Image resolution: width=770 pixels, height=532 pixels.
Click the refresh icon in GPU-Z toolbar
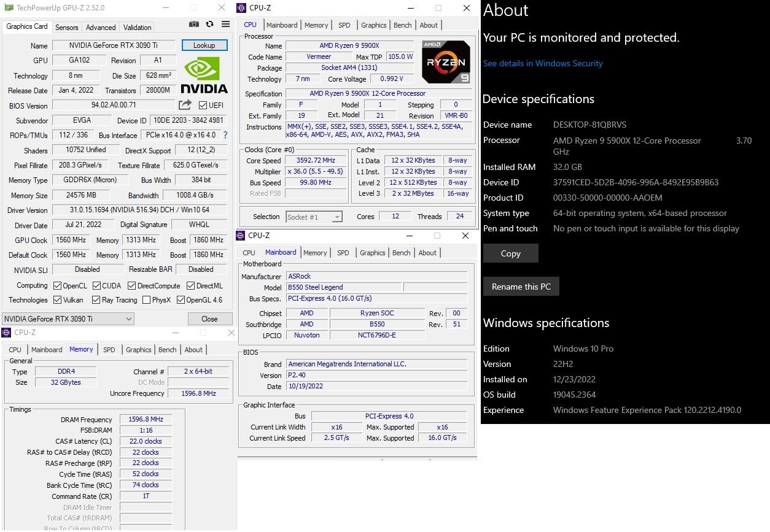tap(208, 23)
